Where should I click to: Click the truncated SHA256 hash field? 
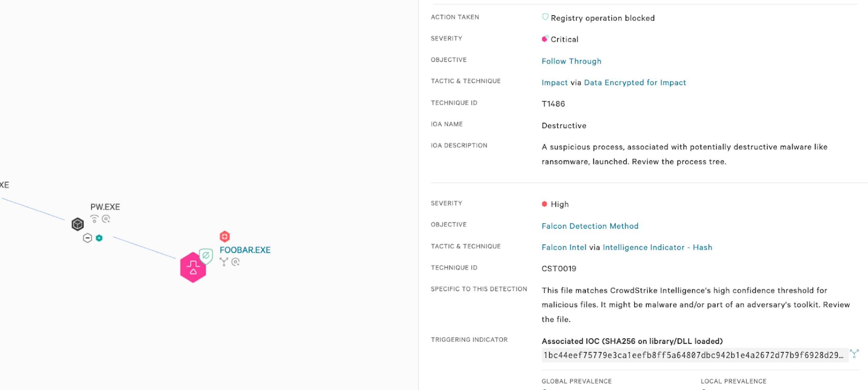click(694, 355)
